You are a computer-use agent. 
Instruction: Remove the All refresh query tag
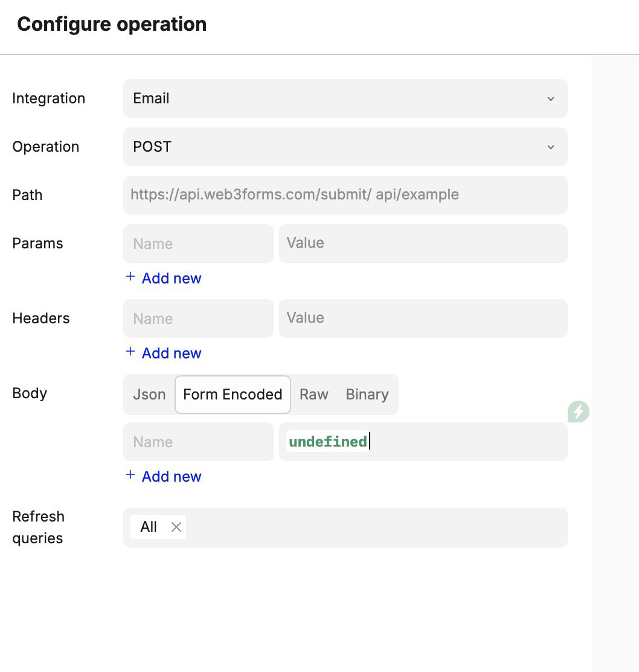click(176, 527)
